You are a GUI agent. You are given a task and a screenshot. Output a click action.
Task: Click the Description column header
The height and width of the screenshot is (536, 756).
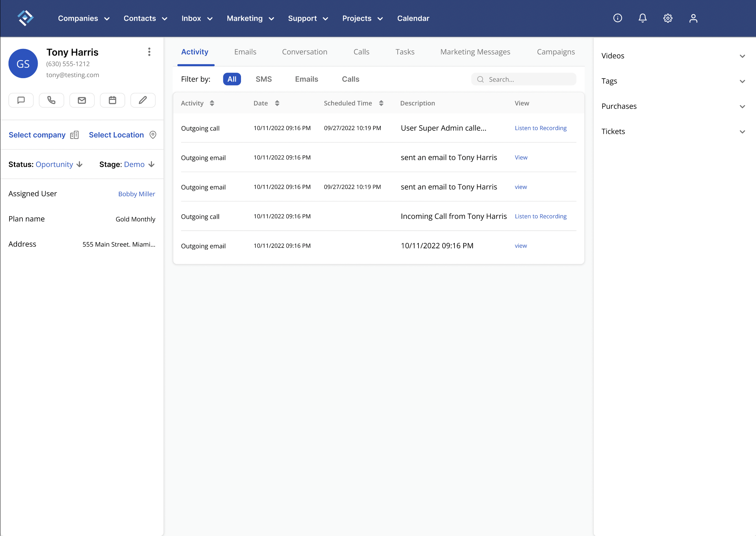tap(417, 103)
